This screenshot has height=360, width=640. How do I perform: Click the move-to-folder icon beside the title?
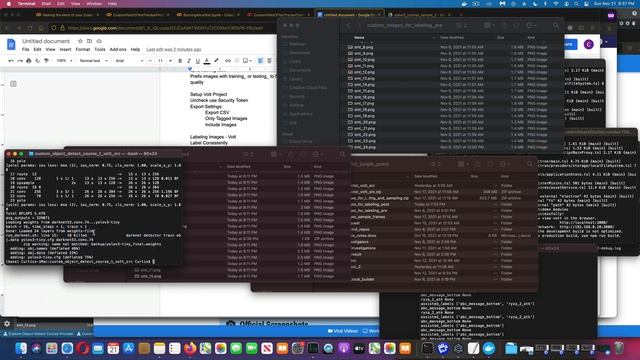[x=89, y=41]
